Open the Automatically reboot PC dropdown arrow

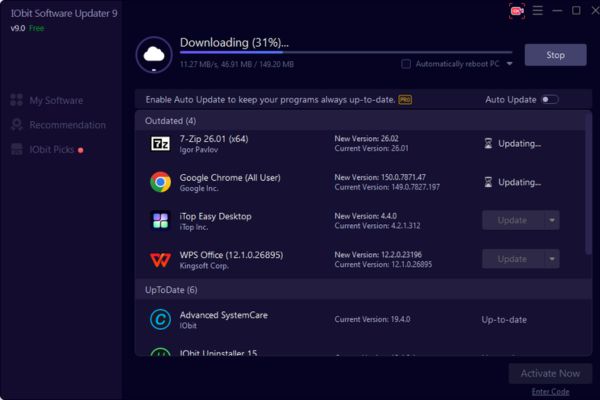(509, 64)
